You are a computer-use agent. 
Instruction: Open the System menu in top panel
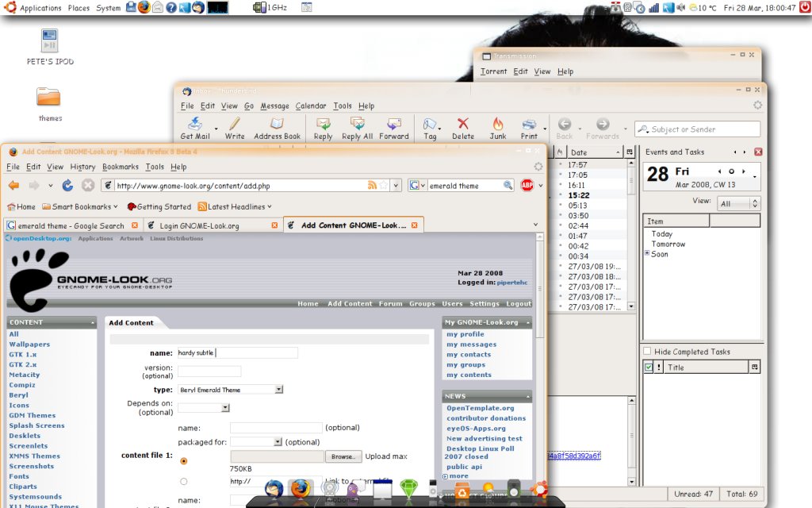pyautogui.click(x=108, y=8)
